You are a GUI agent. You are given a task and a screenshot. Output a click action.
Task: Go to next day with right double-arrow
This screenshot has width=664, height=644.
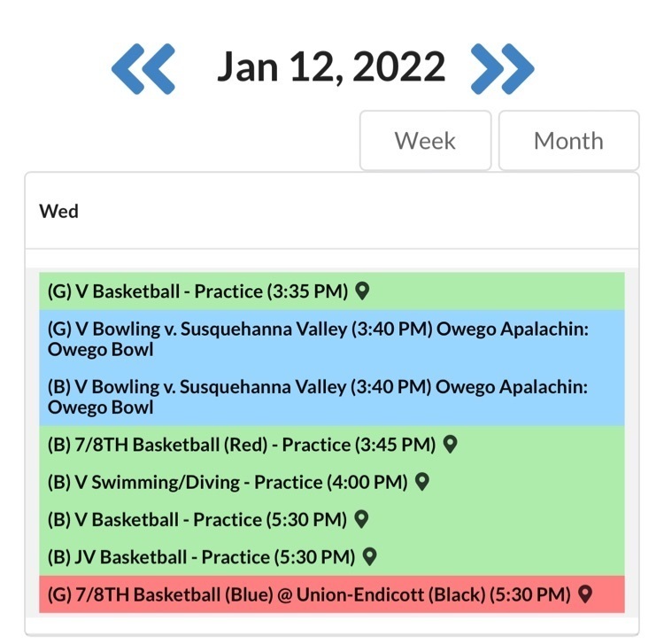coord(502,68)
